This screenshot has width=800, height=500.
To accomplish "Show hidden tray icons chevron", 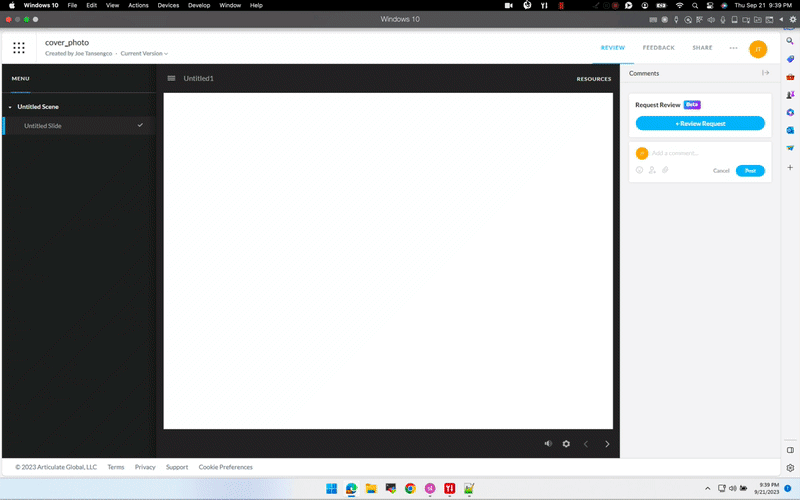I will point(707,488).
